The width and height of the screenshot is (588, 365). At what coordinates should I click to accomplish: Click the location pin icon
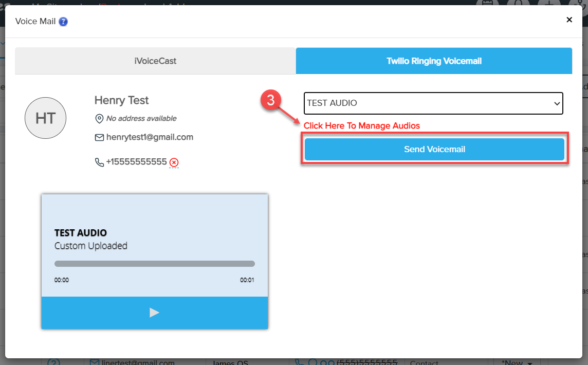click(x=99, y=119)
